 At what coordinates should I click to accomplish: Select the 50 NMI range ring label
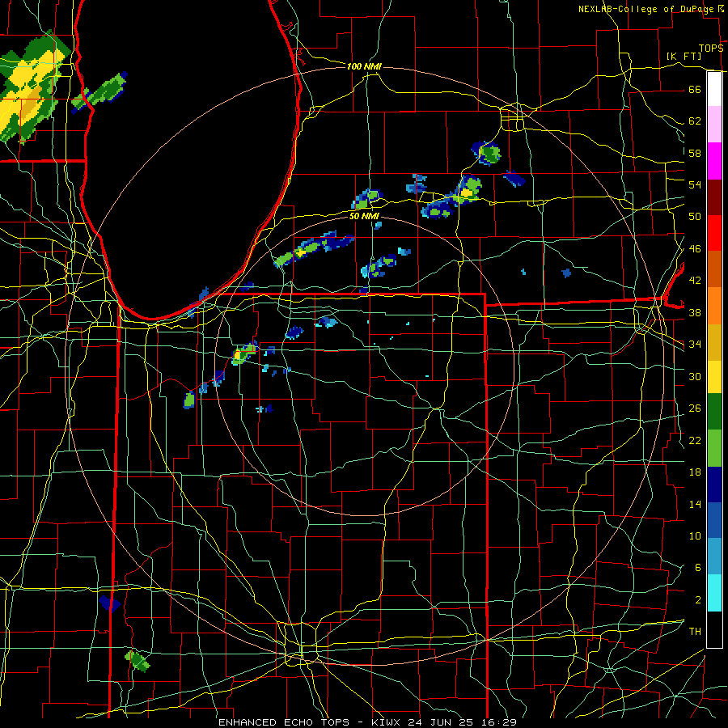point(364,216)
